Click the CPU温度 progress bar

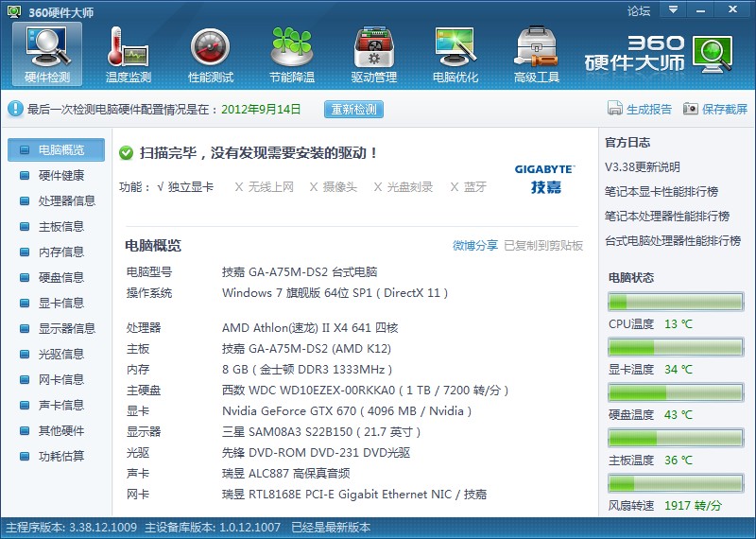tap(676, 302)
